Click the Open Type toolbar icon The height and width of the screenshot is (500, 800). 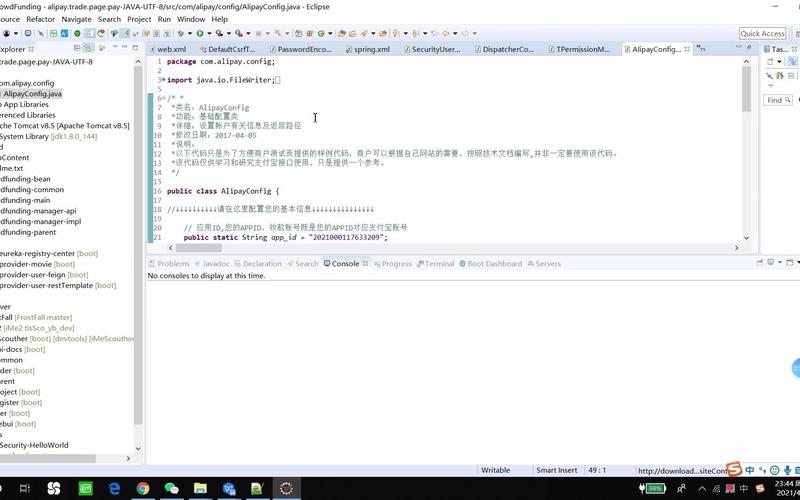342,33
